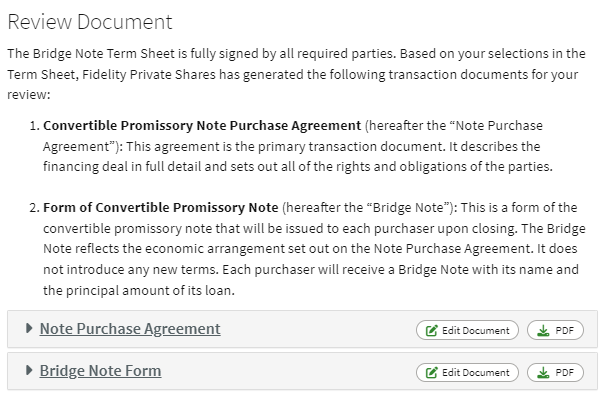This screenshot has height=412, width=611.
Task: Select the Edit Document label for Bridge Note Form
Action: click(x=475, y=373)
